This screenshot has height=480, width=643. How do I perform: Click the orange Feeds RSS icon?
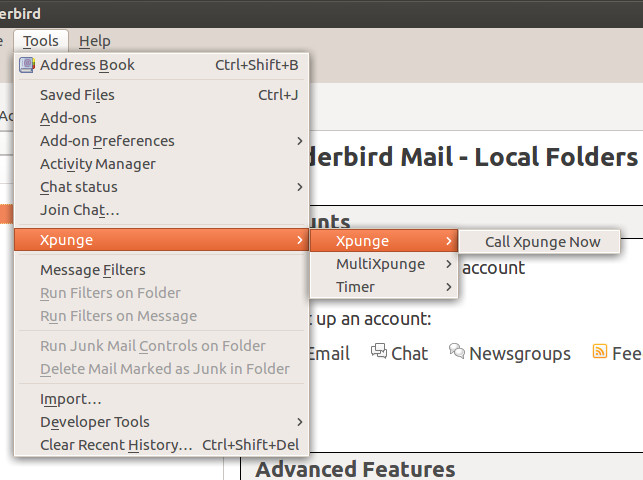point(600,351)
